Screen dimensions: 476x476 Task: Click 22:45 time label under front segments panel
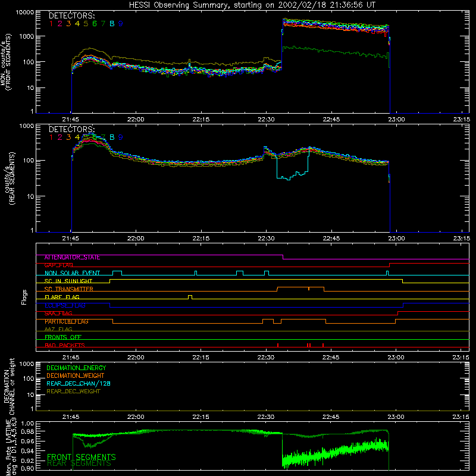click(x=331, y=120)
